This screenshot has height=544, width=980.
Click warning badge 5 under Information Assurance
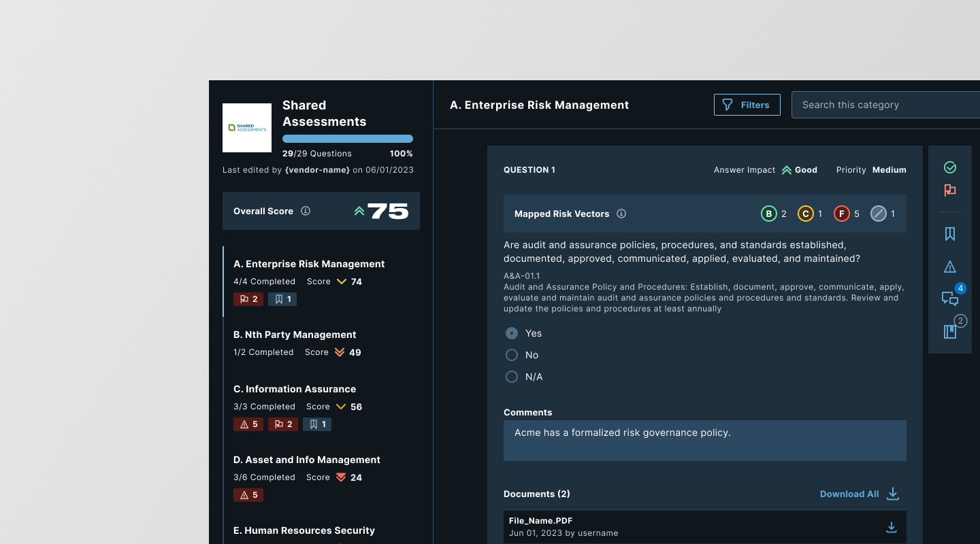pyautogui.click(x=248, y=424)
